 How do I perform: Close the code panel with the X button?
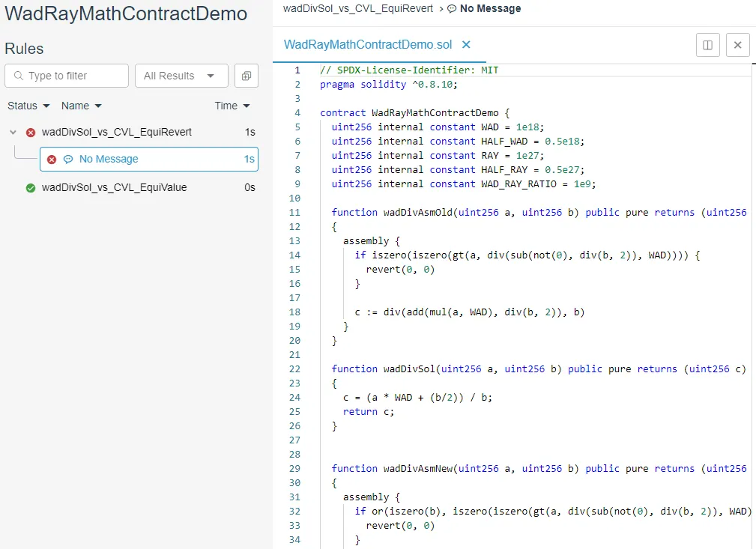tap(737, 45)
